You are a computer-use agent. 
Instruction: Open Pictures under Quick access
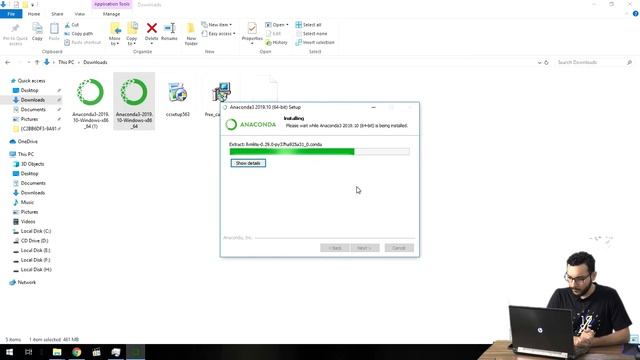(29, 119)
